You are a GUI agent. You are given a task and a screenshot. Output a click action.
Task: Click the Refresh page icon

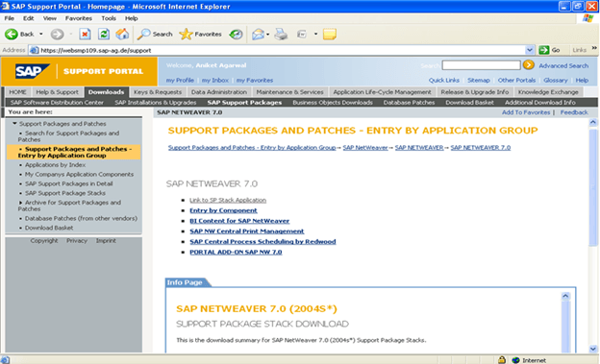103,34
